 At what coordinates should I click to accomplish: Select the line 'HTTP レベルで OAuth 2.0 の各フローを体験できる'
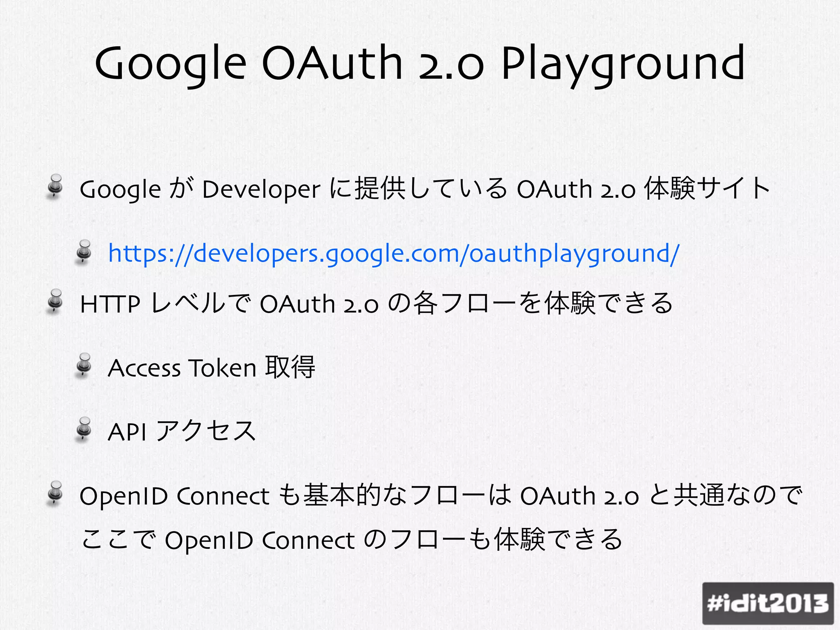(x=376, y=304)
